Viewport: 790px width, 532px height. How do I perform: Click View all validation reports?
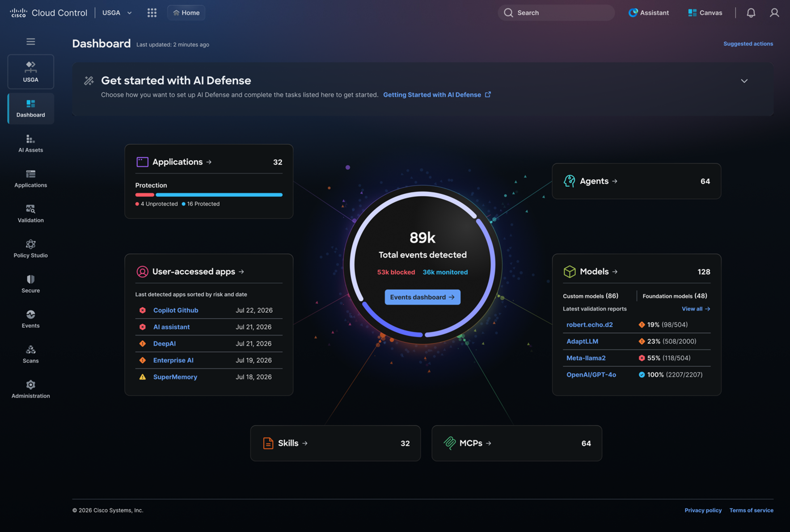pos(696,309)
